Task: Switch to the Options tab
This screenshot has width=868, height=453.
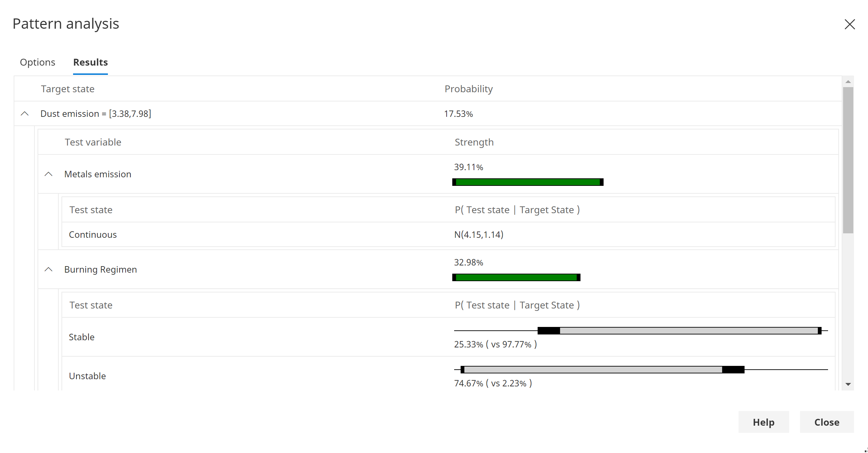Action: 38,62
